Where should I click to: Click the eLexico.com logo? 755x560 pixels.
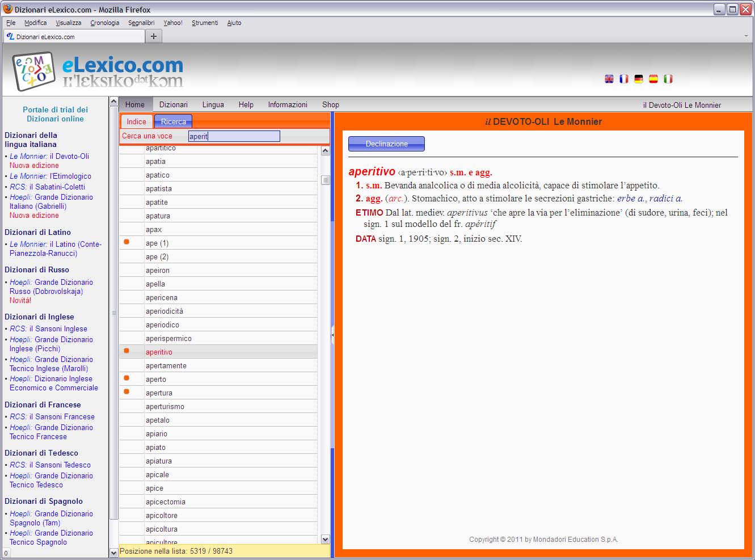[98, 71]
